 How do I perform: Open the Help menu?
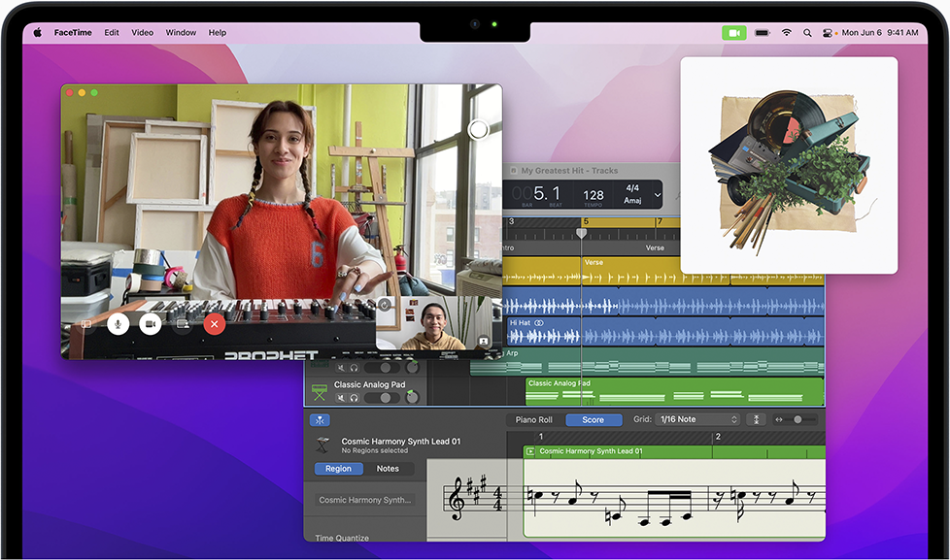218,33
